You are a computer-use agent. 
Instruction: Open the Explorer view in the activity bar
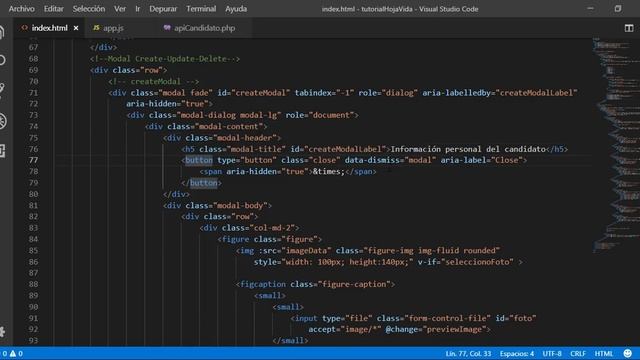tap(2, 32)
